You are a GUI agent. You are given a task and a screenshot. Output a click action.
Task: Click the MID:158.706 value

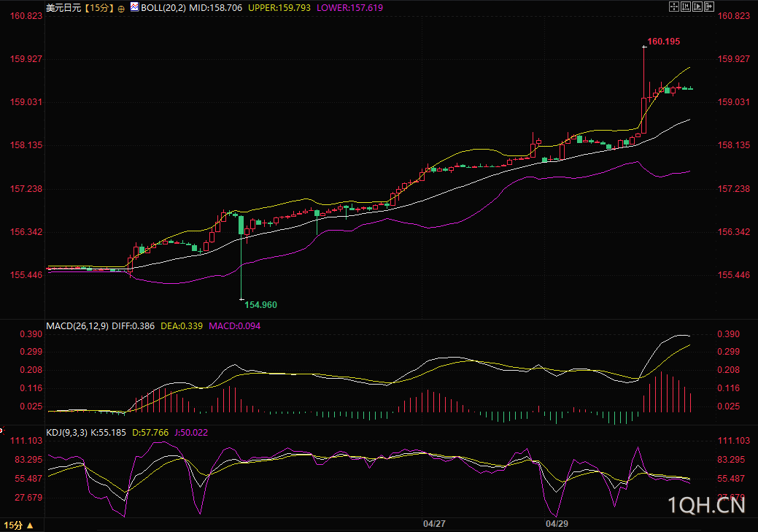click(x=216, y=8)
